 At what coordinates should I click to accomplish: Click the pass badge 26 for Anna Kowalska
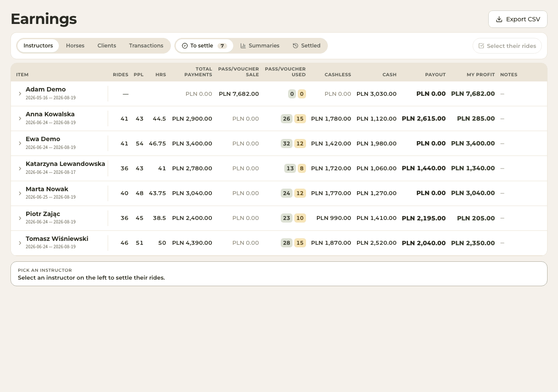pyautogui.click(x=286, y=118)
